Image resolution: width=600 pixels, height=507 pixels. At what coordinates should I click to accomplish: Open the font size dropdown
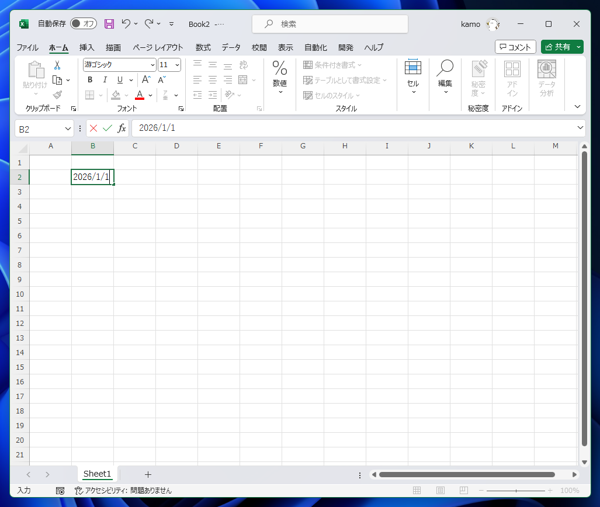[x=177, y=65]
